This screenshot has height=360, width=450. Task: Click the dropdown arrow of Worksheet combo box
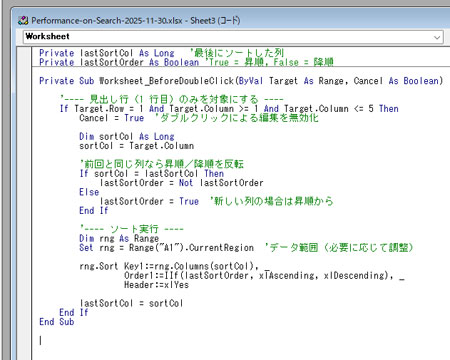[x=437, y=37]
